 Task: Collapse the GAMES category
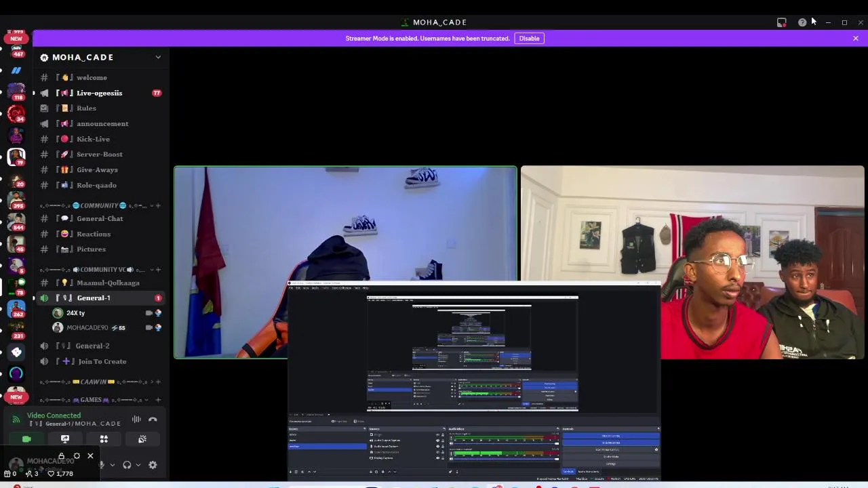[94, 400]
